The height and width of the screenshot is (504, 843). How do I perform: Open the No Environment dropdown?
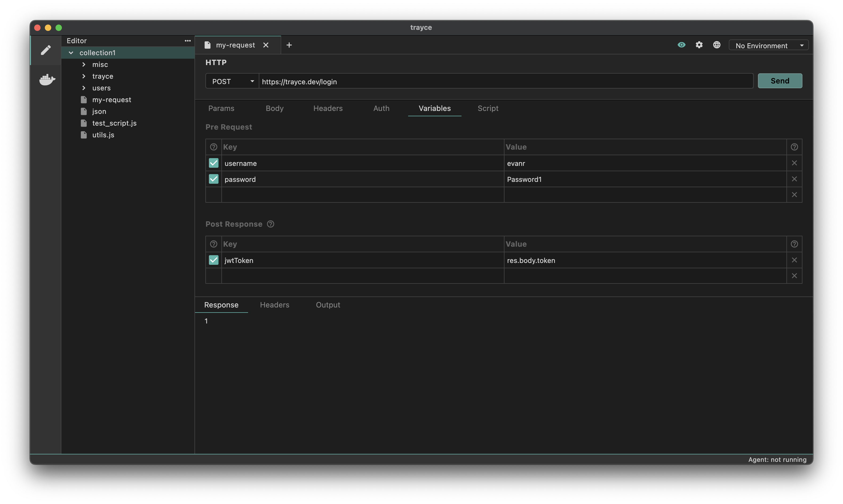(x=769, y=46)
